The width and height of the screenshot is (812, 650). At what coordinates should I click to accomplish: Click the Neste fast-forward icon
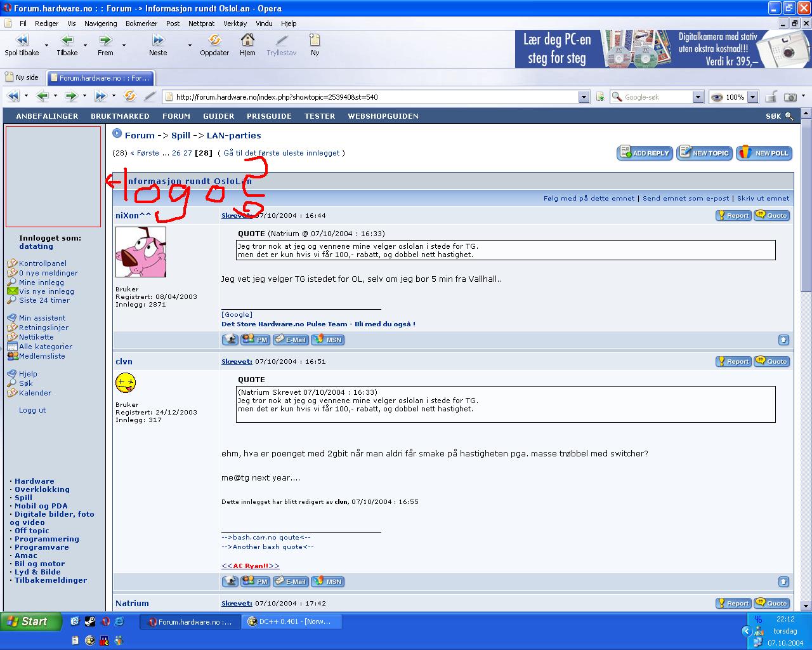[x=158, y=40]
